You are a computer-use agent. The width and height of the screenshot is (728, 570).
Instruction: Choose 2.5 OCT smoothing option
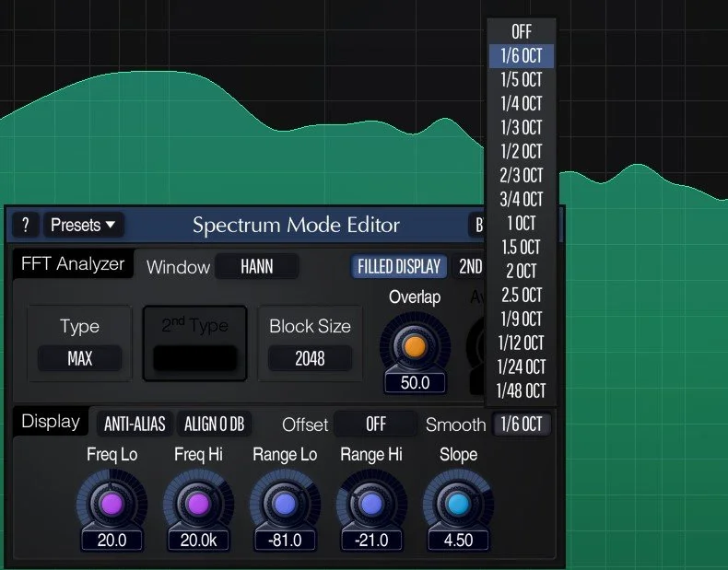(x=522, y=295)
